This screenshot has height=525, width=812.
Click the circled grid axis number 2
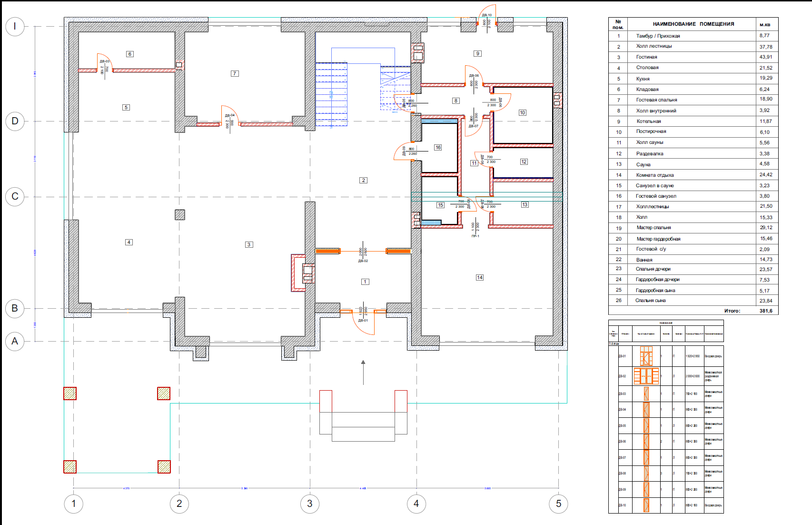tap(179, 504)
